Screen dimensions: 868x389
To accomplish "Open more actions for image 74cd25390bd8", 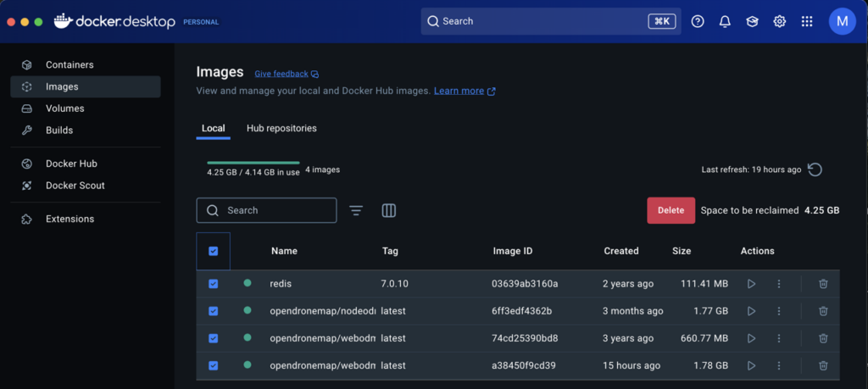I will tap(779, 338).
